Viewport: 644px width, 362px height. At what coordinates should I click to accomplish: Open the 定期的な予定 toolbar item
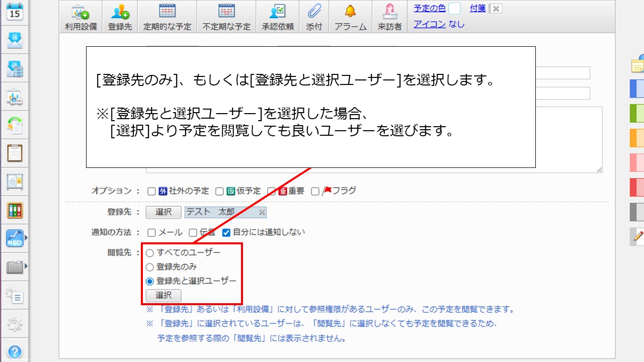tap(167, 17)
